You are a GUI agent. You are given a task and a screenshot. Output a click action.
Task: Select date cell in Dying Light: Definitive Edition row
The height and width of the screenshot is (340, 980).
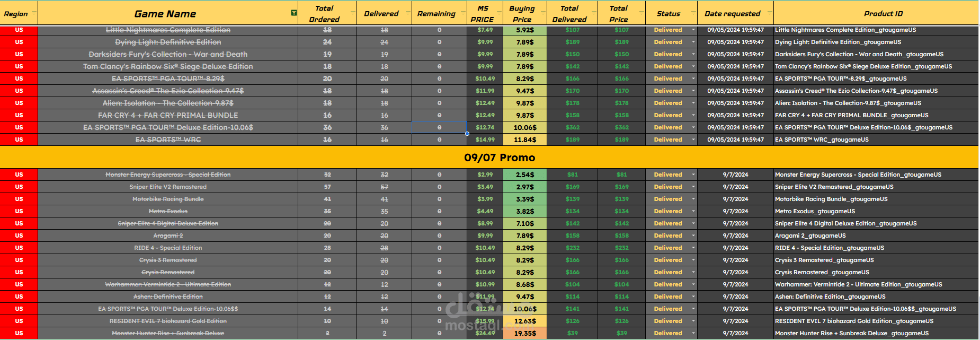735,42
